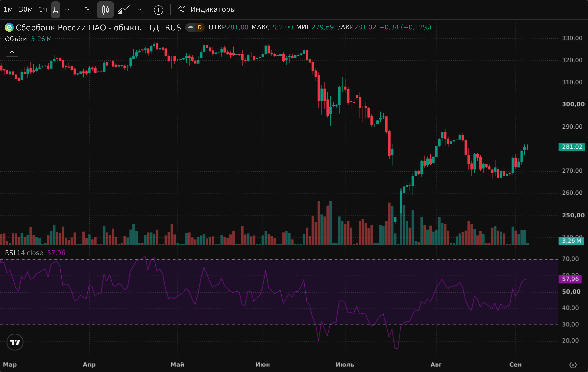Click the Сбербанк symbol logo icon
Image resolution: width=588 pixels, height=372 pixels.
(9, 27)
